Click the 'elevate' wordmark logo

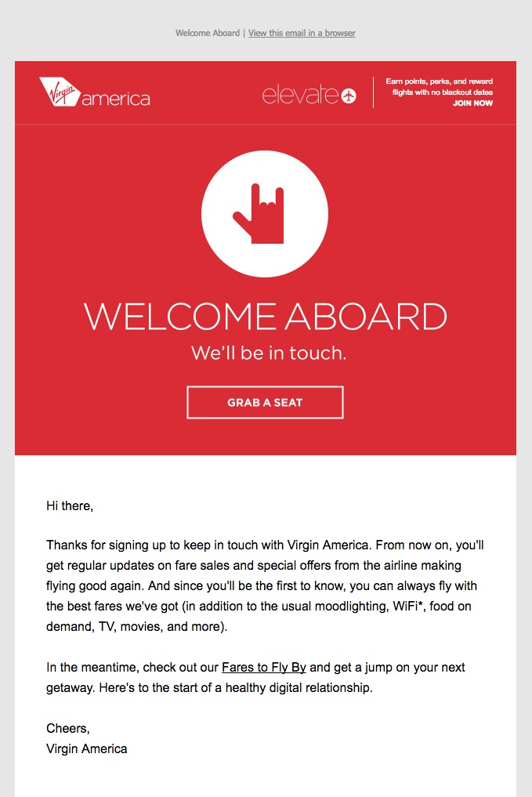click(x=300, y=95)
